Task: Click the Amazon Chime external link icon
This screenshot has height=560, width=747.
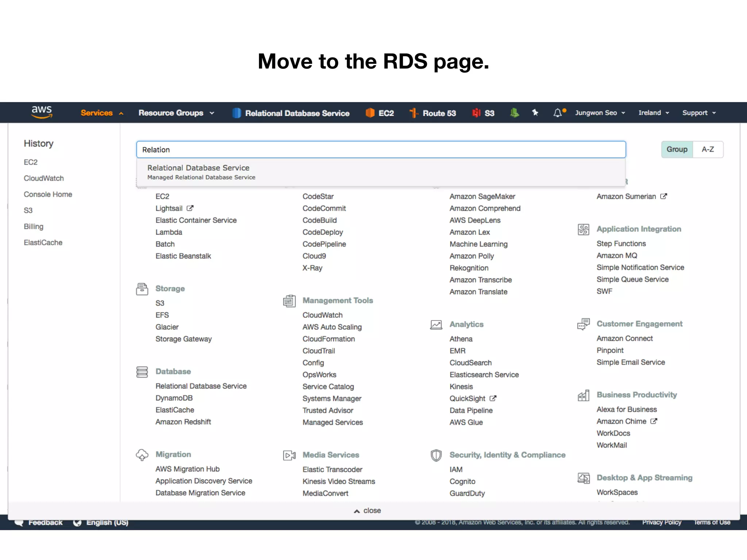Action: (654, 421)
